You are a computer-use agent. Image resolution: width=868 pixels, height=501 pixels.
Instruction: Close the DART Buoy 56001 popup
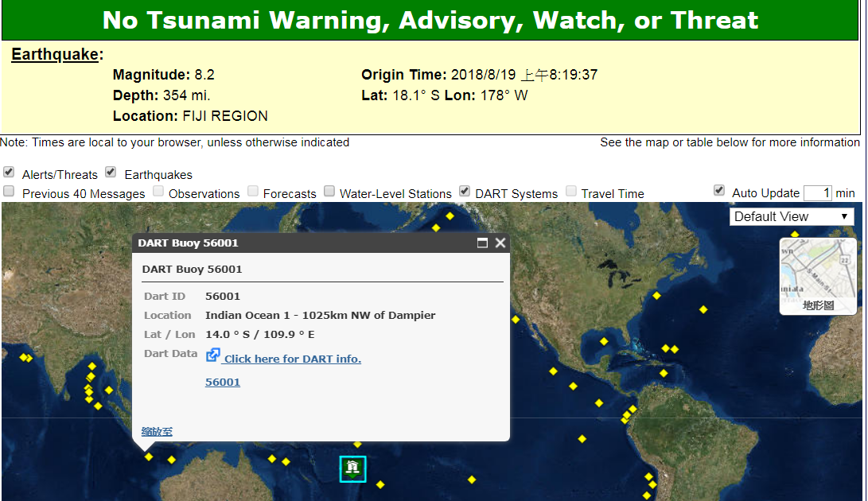[500, 243]
